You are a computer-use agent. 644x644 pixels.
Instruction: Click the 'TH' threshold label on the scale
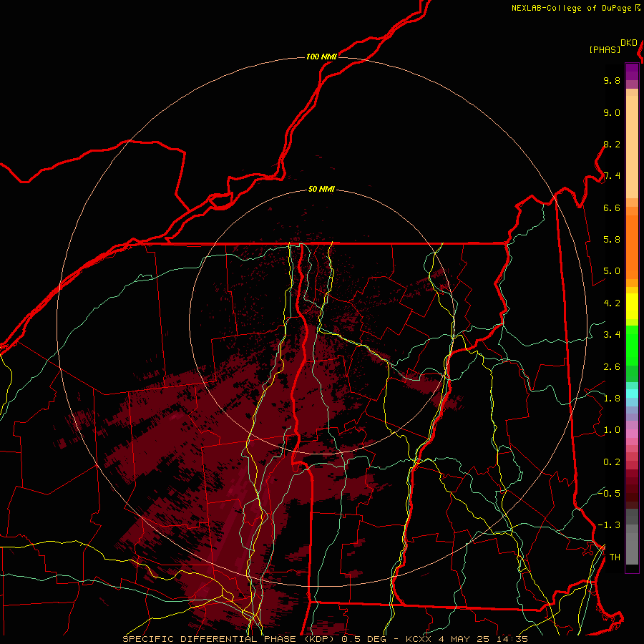[615, 557]
